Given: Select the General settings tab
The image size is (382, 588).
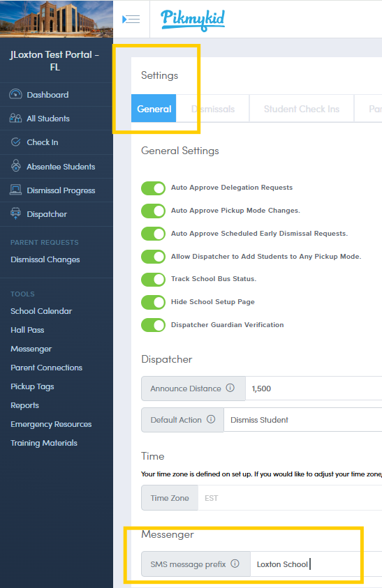Looking at the screenshot, I should tap(154, 109).
